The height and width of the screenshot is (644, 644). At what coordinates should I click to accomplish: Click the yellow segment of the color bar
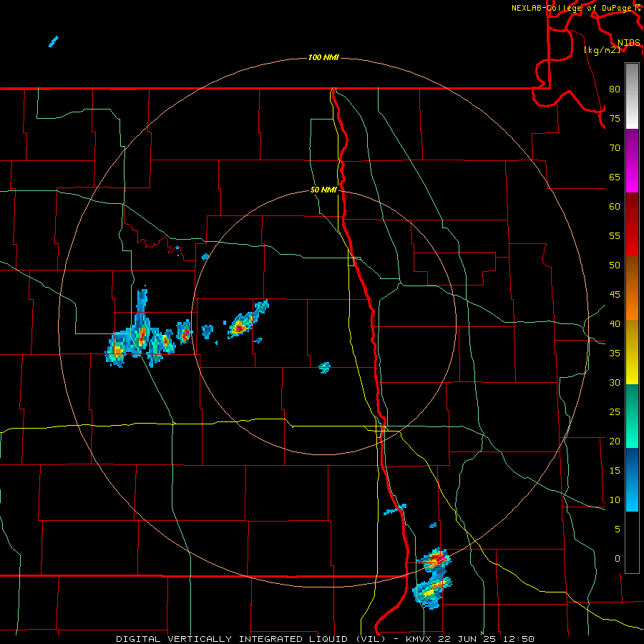(632, 352)
